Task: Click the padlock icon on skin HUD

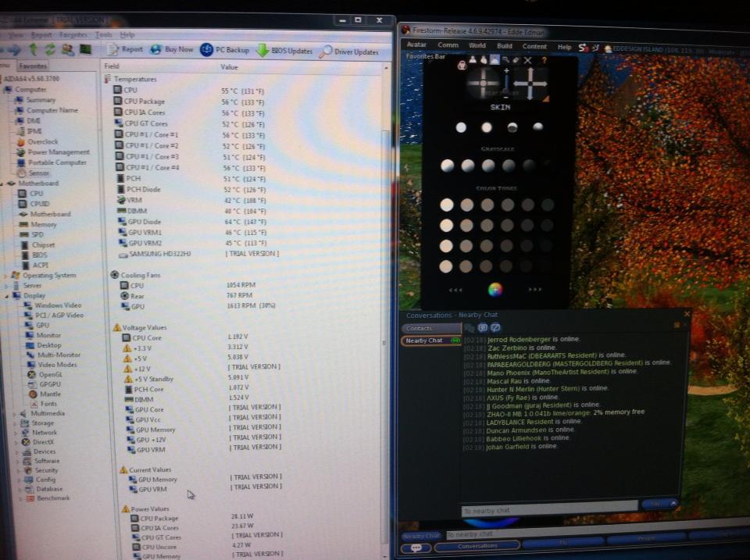Action: point(462,65)
